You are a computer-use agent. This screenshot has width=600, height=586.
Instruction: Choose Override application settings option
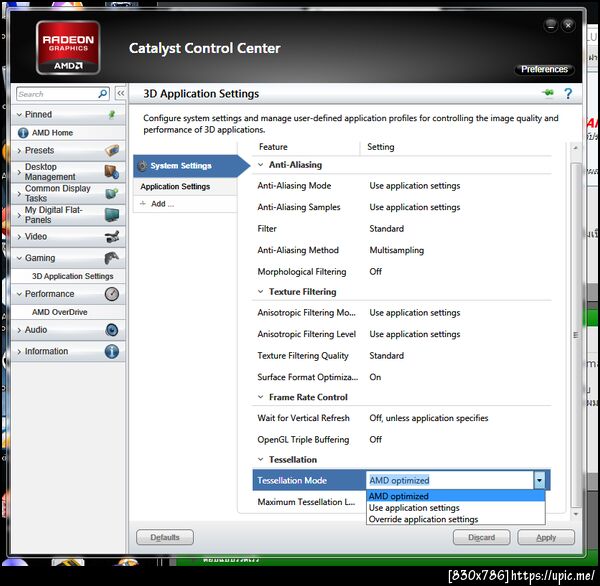[x=455, y=519]
